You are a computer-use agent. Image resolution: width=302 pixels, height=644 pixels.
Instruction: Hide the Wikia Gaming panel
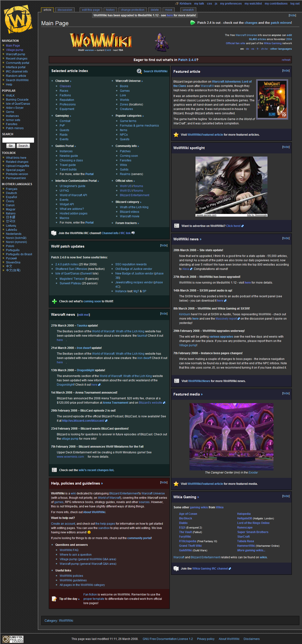click(286, 496)
